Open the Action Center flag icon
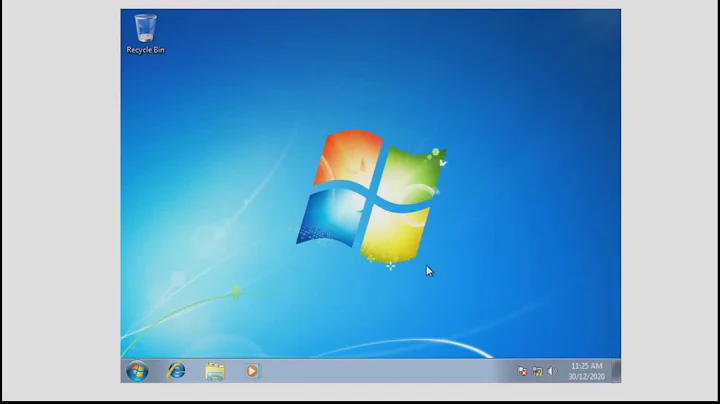This screenshot has height=404, width=720. click(x=522, y=371)
